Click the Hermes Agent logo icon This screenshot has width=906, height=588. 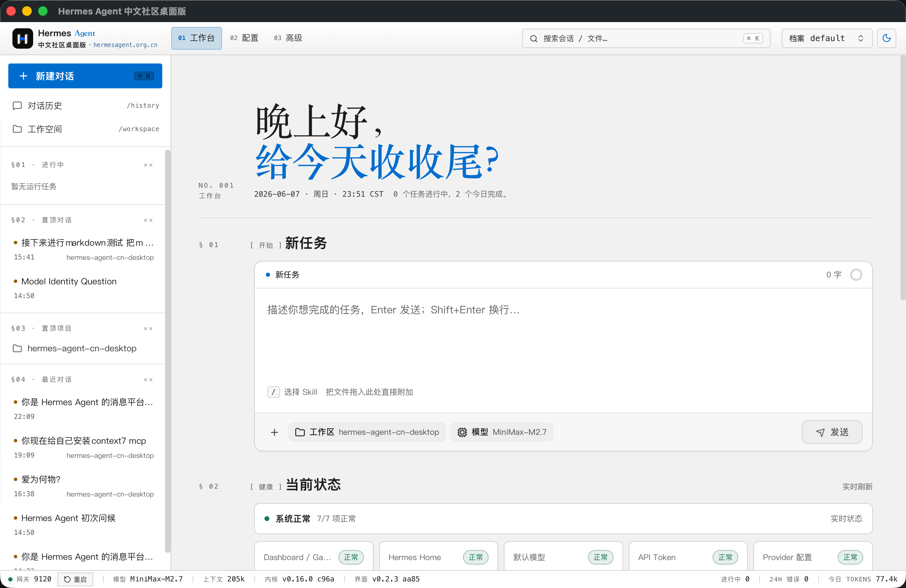[x=22, y=38]
